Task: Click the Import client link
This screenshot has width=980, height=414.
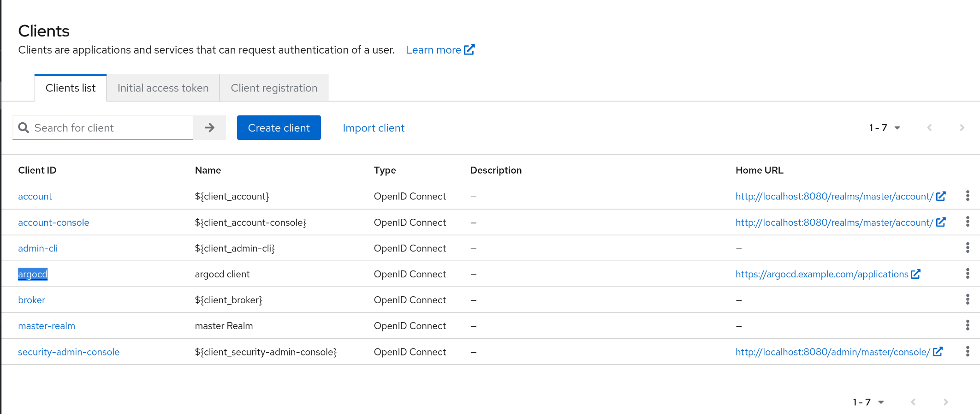Action: click(374, 128)
